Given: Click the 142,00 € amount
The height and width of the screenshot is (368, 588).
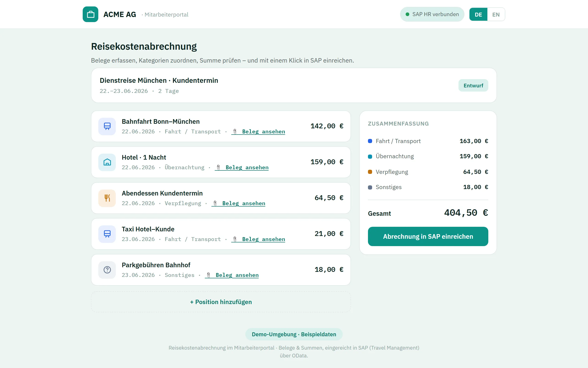Looking at the screenshot, I should point(327,126).
